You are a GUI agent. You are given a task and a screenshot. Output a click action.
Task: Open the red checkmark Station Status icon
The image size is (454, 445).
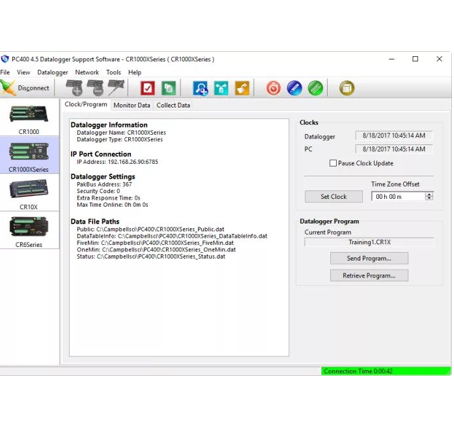tap(148, 88)
